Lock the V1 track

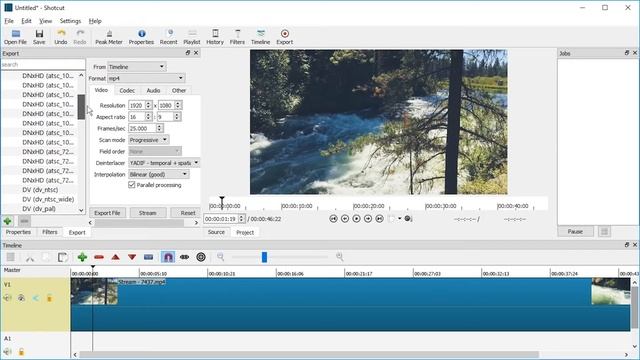pyautogui.click(x=49, y=298)
